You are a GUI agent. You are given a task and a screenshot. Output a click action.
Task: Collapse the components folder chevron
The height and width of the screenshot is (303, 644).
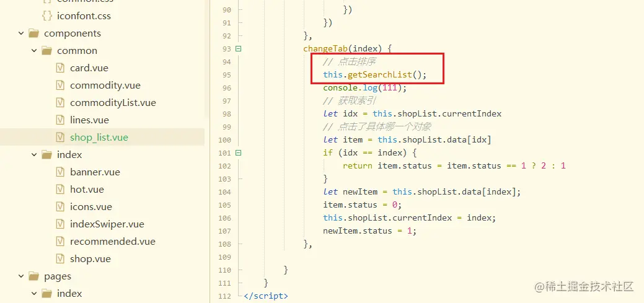pyautogui.click(x=21, y=33)
